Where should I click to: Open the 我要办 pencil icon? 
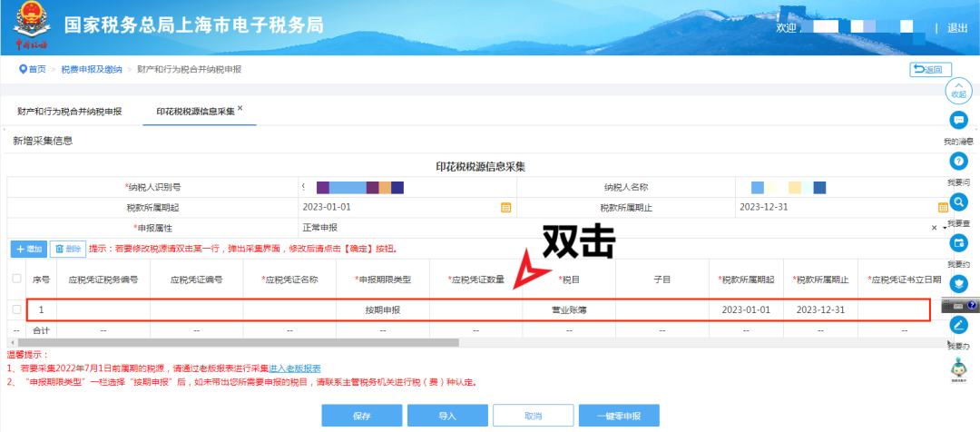click(958, 325)
